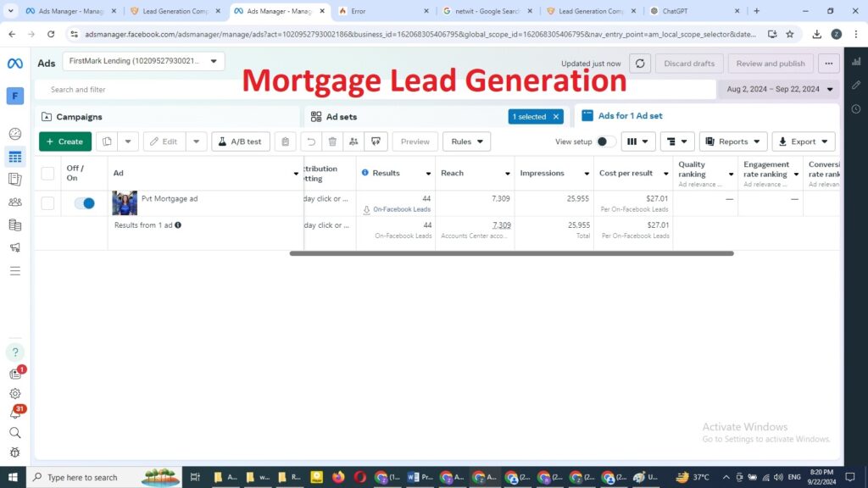868x488 pixels.
Task: Expand the duplicate options dropdown arrow
Action: coord(128,141)
